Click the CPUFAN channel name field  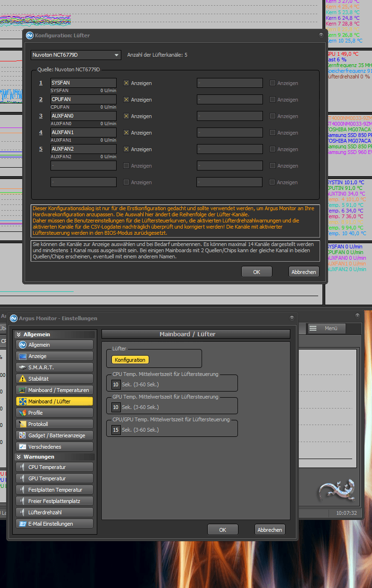(83, 100)
